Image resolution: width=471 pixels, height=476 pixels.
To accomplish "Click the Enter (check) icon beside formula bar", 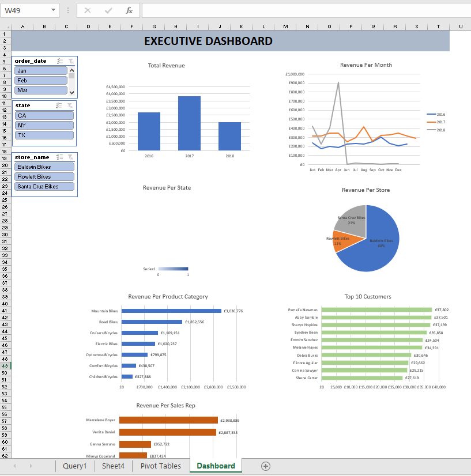I will point(108,10).
